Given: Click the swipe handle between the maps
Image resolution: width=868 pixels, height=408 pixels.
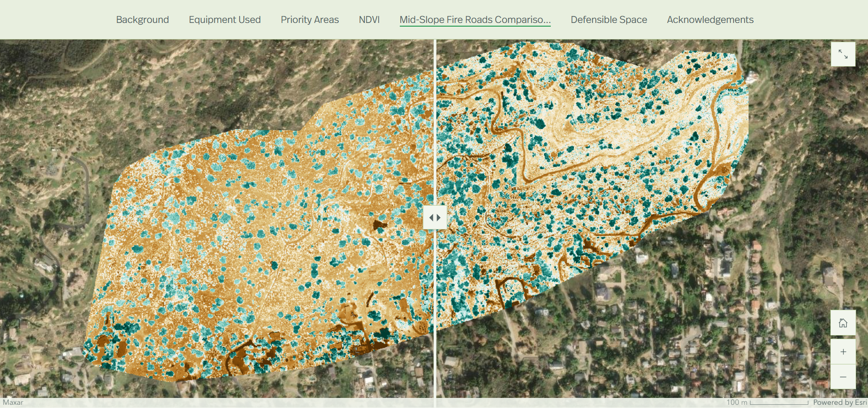Looking at the screenshot, I should point(435,218).
